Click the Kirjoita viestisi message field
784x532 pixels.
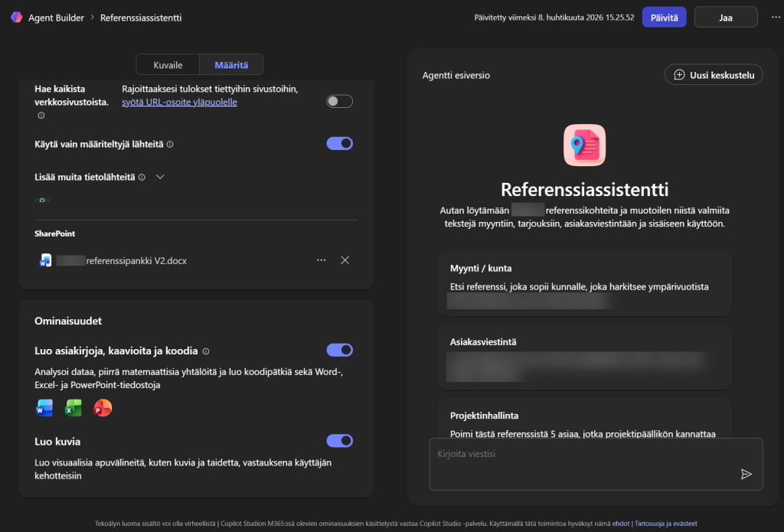pos(582,455)
